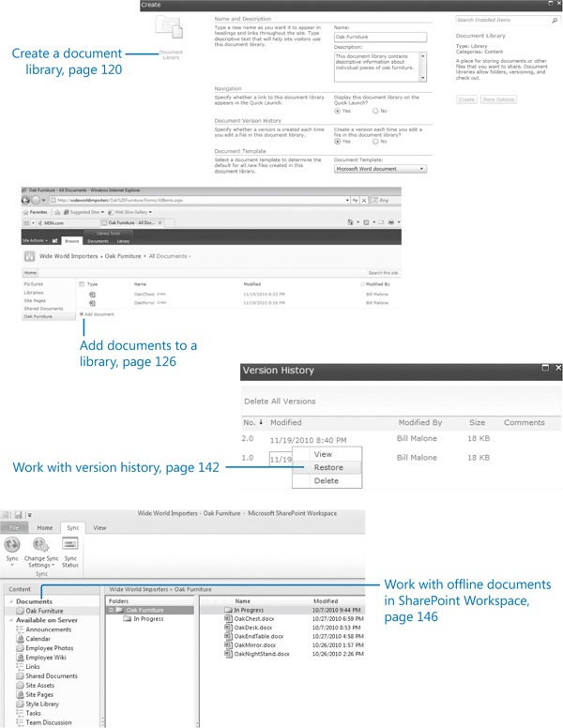Open the Document Template dropdown
This screenshot has width=563, height=728.
point(422,169)
